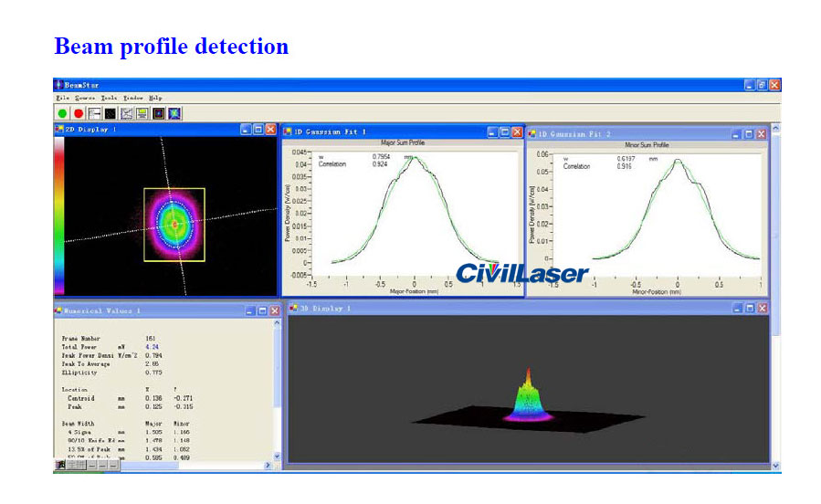Open the Help menu
This screenshot has height=504, width=821.
(155, 97)
